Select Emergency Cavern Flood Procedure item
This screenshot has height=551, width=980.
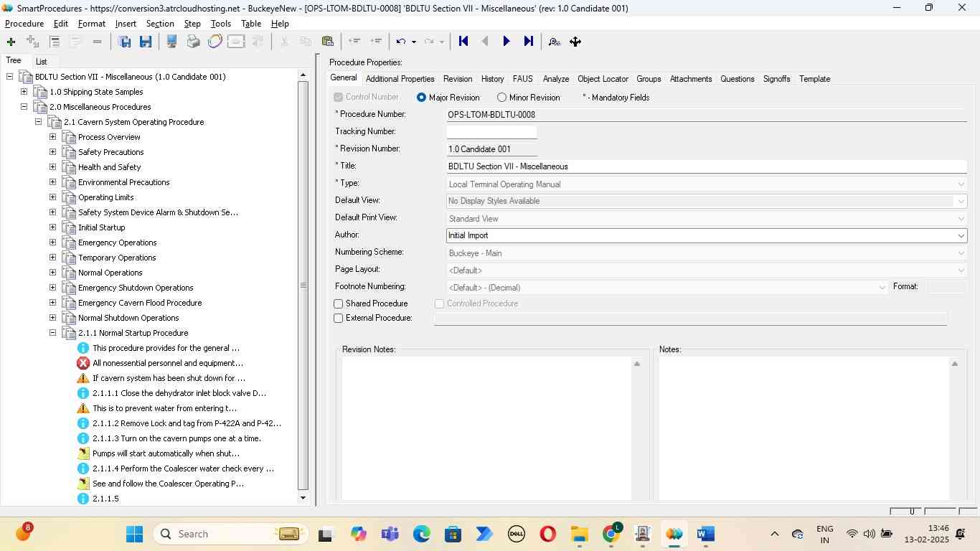click(x=140, y=303)
